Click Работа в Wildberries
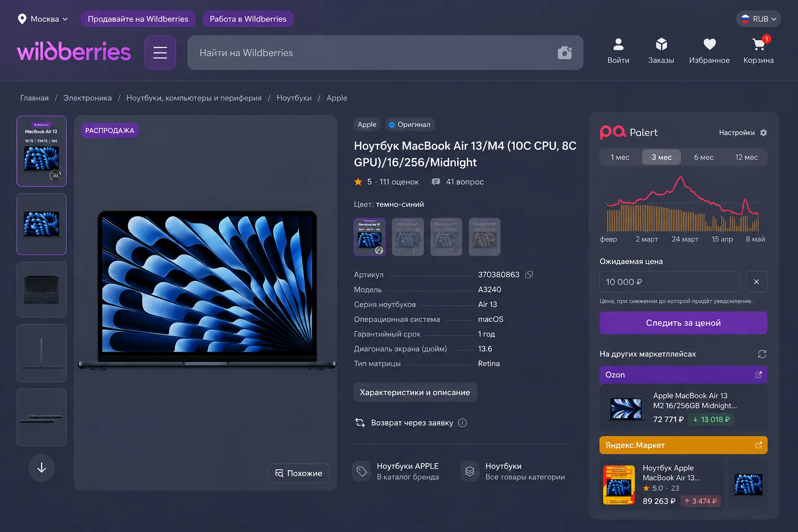The height and width of the screenshot is (532, 798). pyautogui.click(x=248, y=19)
